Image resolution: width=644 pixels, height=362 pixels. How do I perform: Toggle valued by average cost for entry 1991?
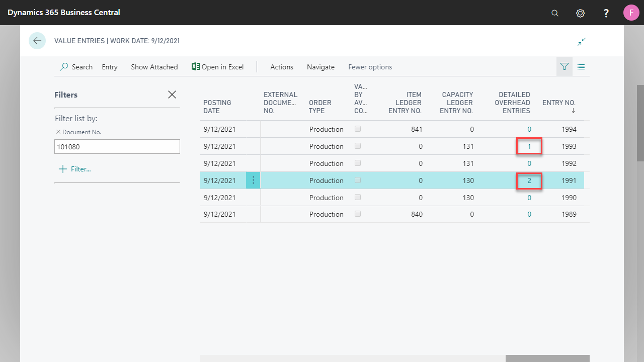[x=358, y=180]
